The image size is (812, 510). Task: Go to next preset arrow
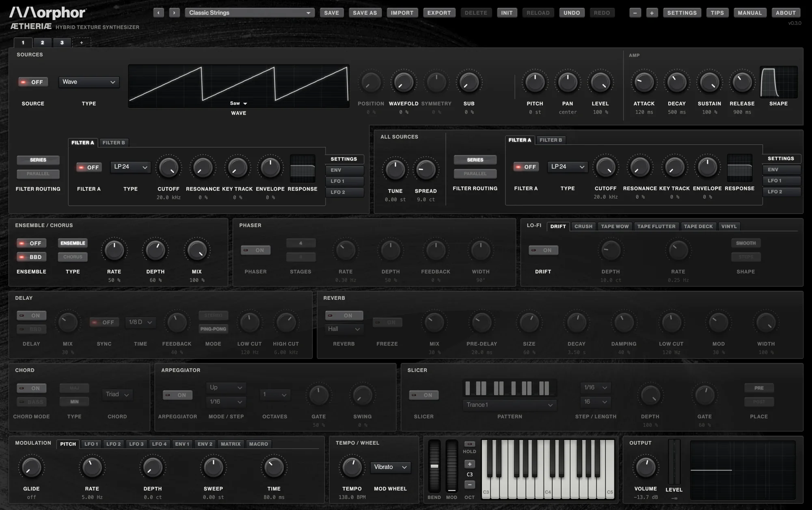[174, 13]
